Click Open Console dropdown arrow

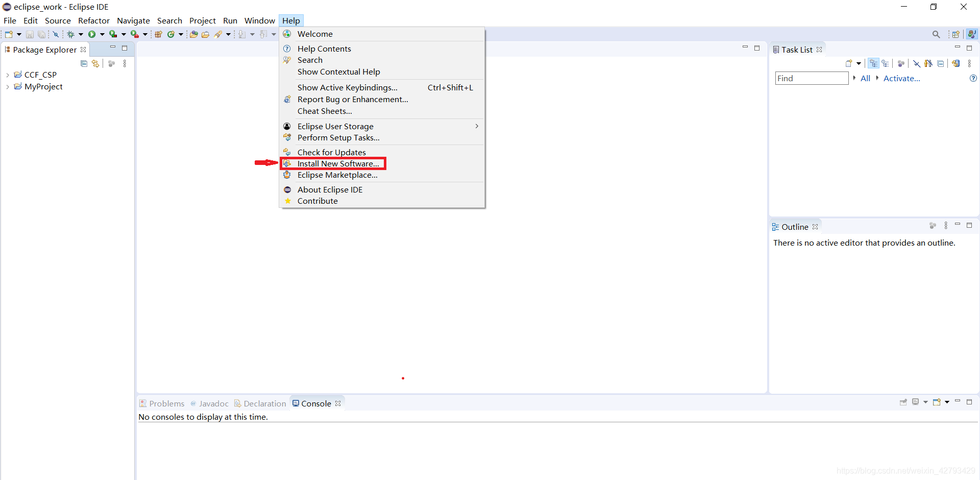(947, 402)
